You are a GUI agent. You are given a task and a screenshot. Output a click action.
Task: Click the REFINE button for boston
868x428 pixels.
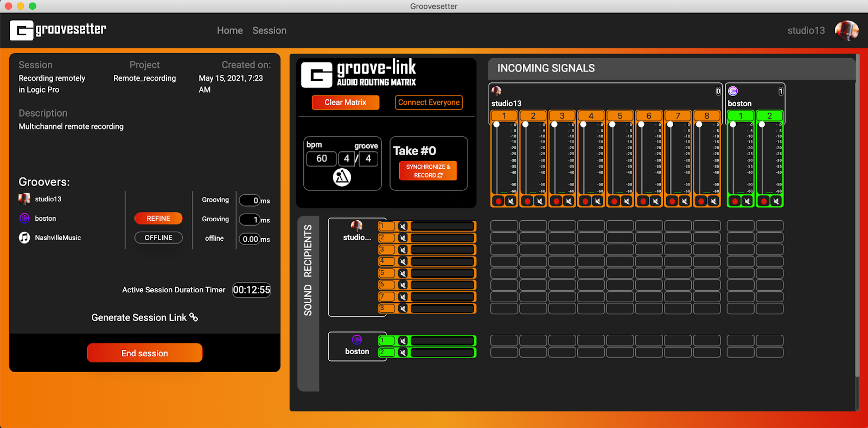(158, 218)
